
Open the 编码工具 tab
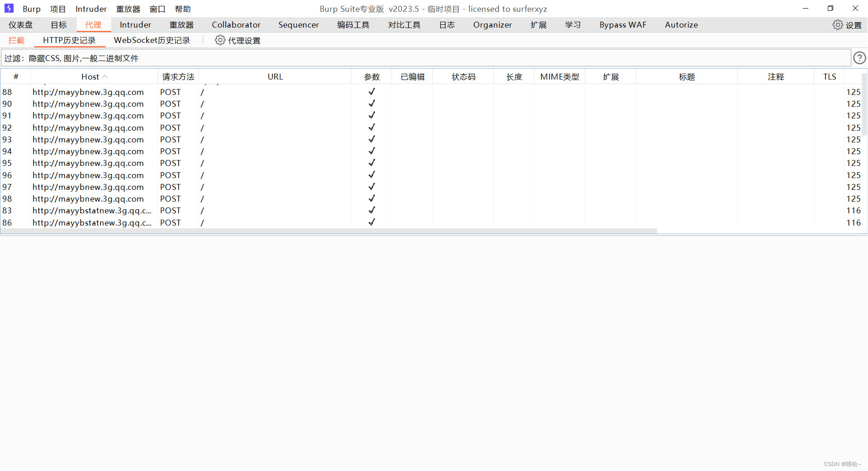click(x=353, y=25)
